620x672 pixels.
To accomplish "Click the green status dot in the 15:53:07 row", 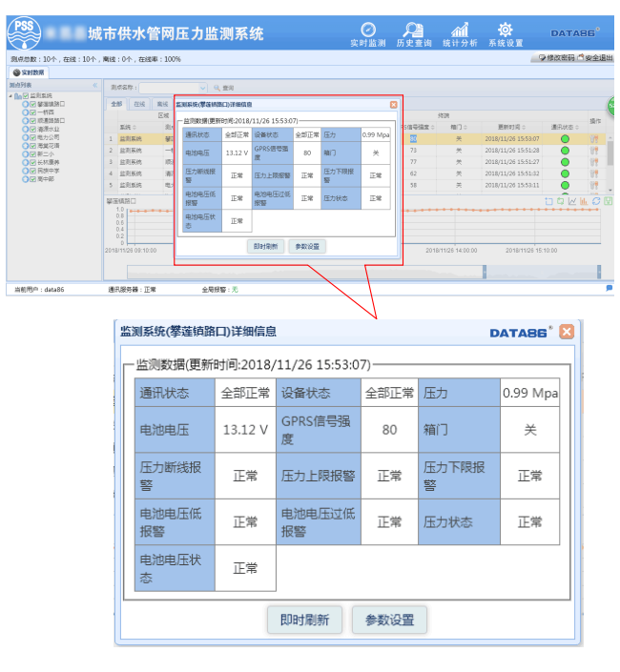I will (x=565, y=139).
